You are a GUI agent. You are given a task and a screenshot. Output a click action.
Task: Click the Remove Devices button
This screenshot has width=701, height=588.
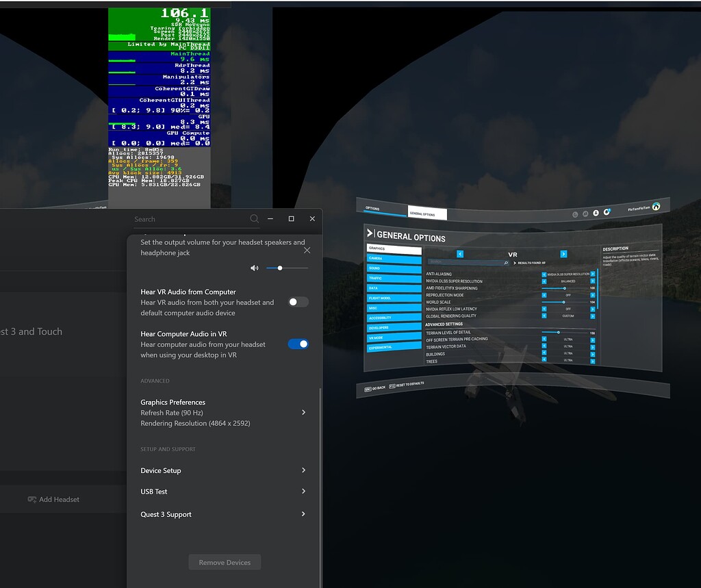tap(225, 562)
